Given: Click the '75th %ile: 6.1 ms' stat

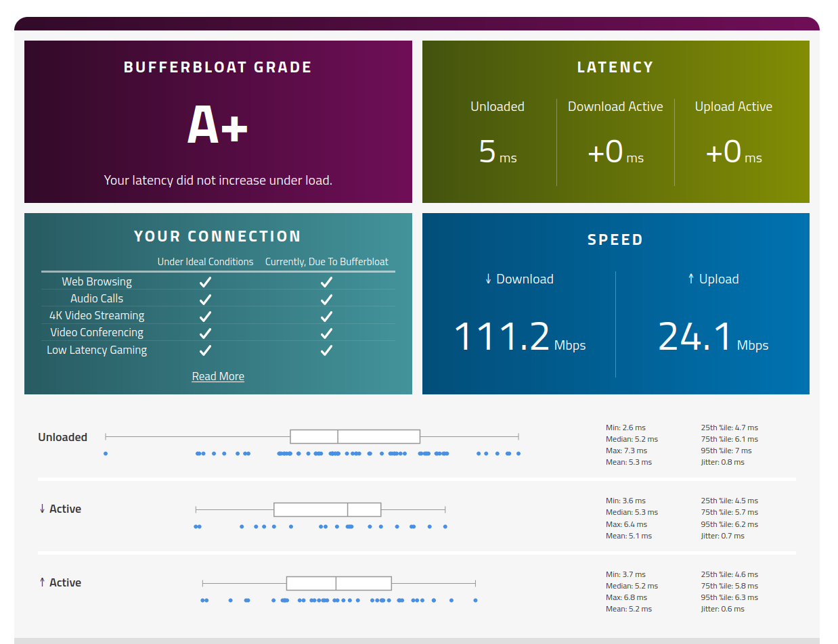Looking at the screenshot, I should [729, 439].
